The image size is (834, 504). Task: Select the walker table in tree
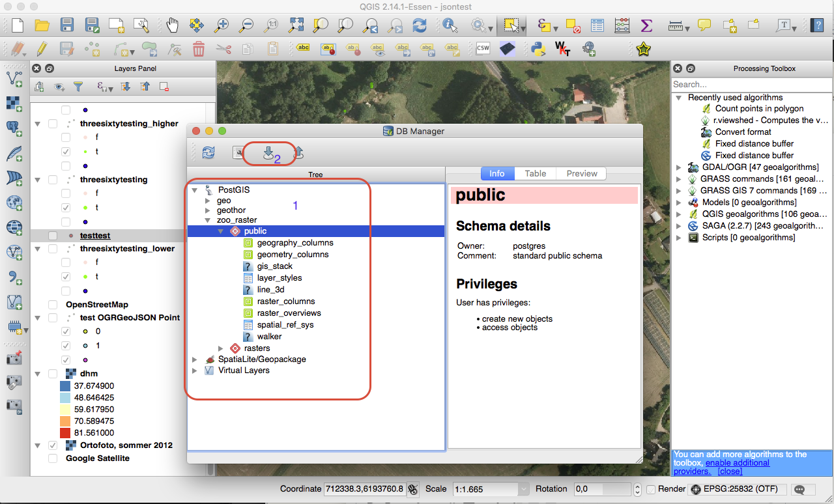[269, 337]
